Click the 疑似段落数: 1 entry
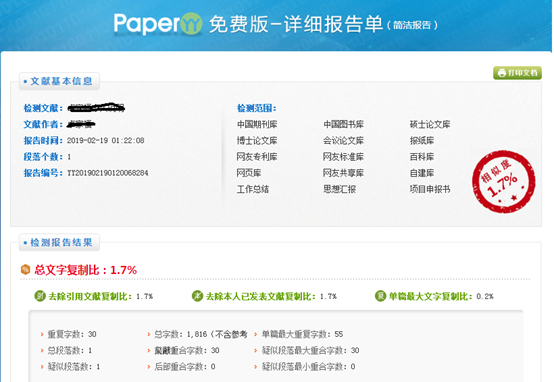This screenshot has height=382, width=554. click(x=73, y=366)
